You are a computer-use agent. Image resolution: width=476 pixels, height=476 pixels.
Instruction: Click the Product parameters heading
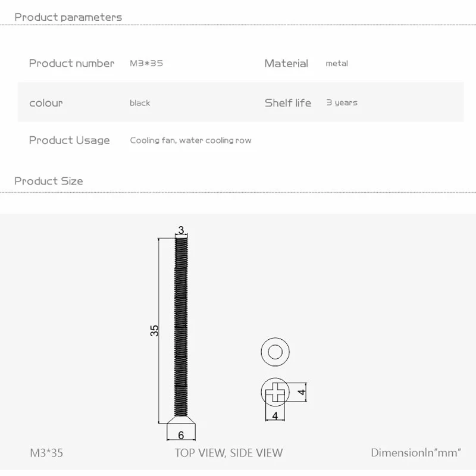coord(68,17)
